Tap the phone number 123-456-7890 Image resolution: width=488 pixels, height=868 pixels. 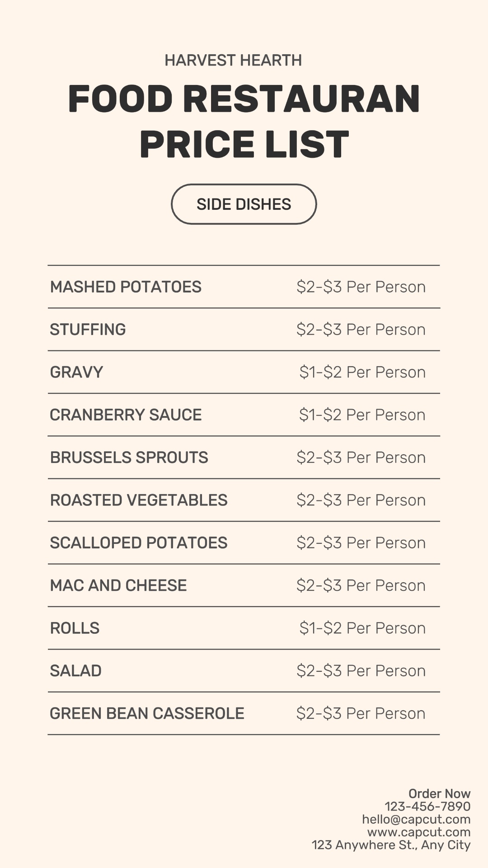click(x=427, y=806)
